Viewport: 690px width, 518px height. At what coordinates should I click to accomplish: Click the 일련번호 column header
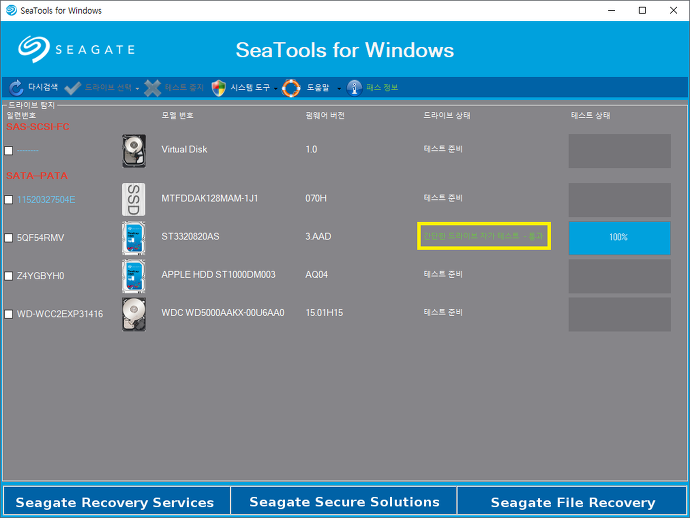21,115
